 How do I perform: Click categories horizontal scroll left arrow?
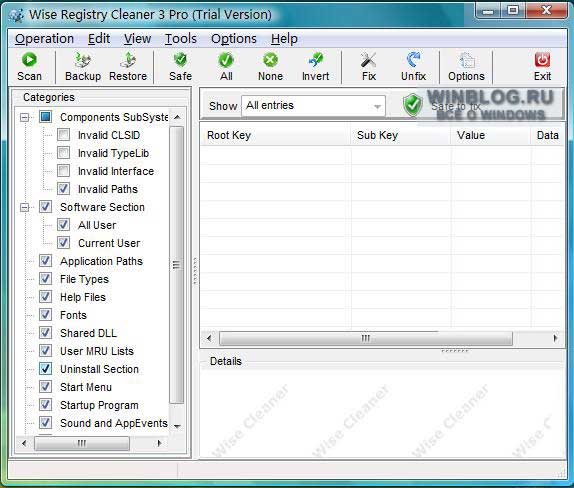[24, 443]
